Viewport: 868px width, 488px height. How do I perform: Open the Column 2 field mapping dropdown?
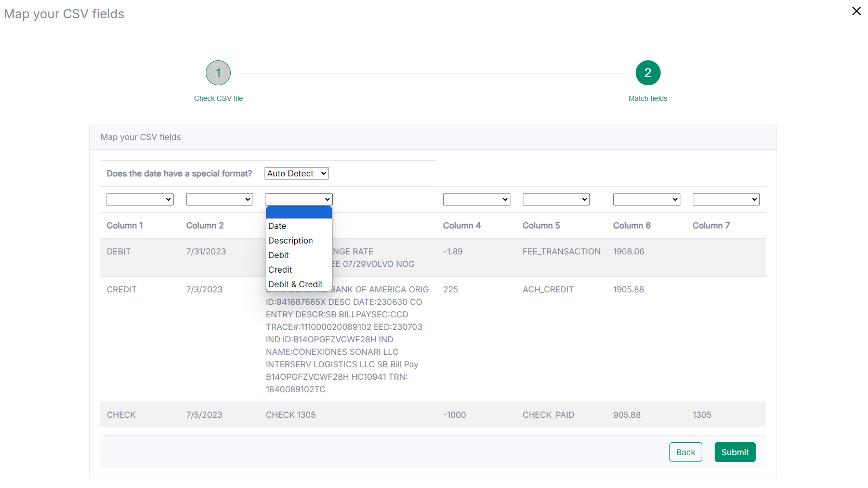coord(219,199)
